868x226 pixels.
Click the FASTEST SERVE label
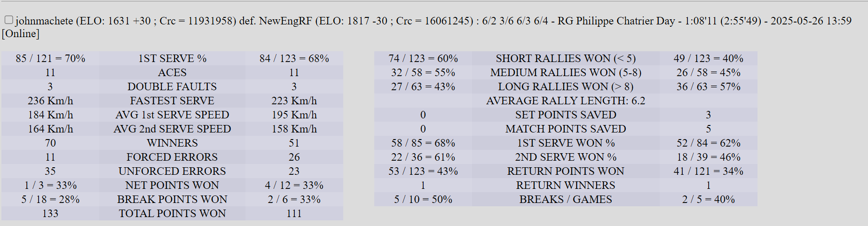click(x=172, y=101)
